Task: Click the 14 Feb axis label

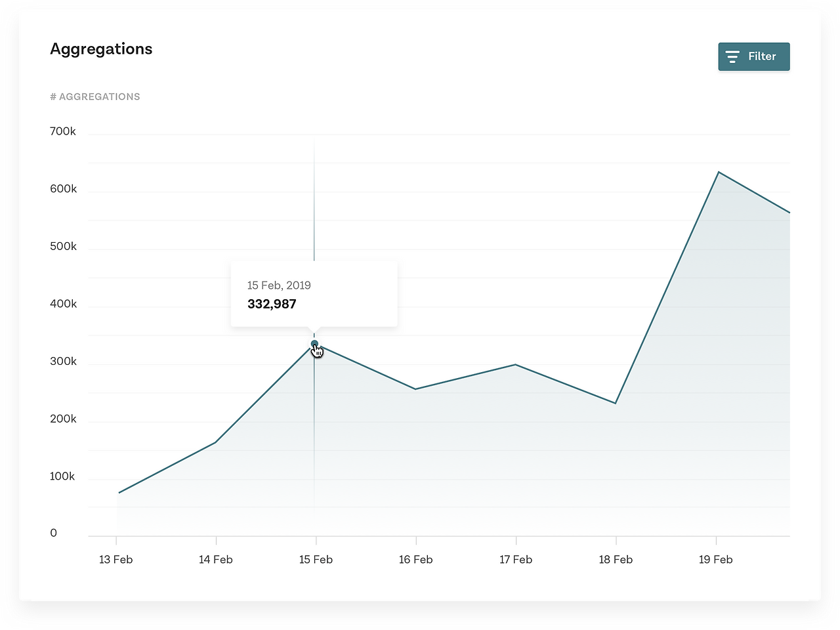Action: [216, 560]
